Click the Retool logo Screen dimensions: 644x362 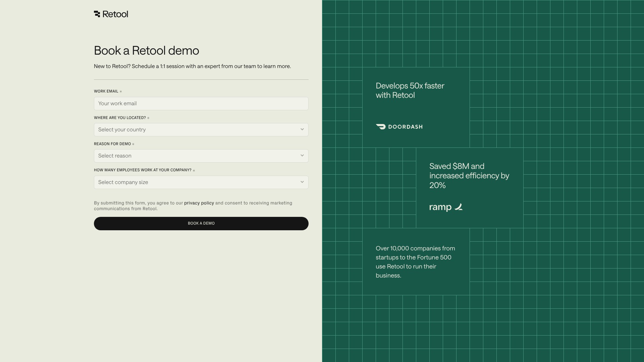coord(111,14)
